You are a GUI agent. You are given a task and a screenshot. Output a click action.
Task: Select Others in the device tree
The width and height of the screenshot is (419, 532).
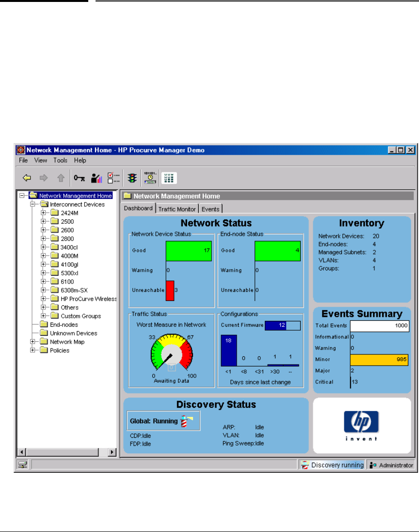coord(69,307)
